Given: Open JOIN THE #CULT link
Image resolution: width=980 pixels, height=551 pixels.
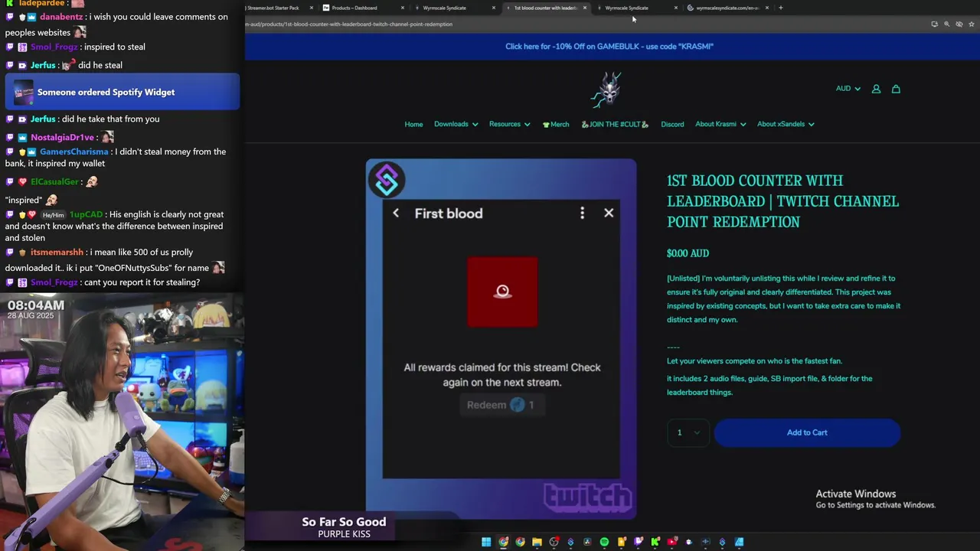Looking at the screenshot, I should (615, 124).
